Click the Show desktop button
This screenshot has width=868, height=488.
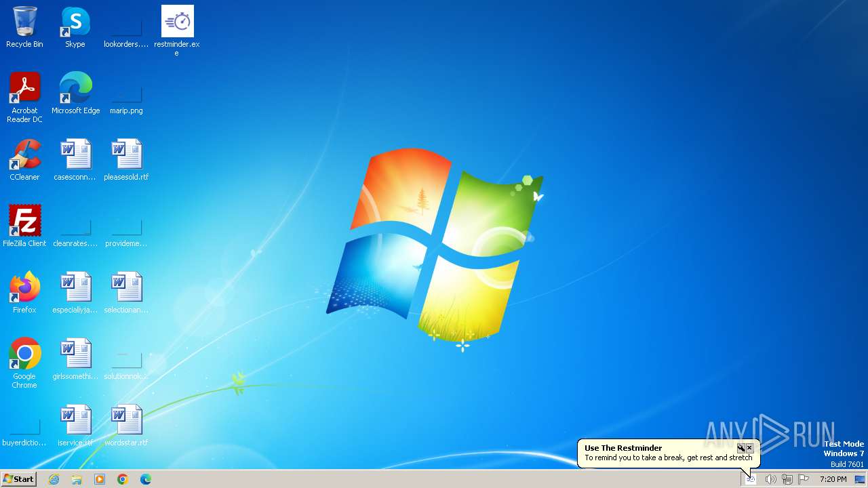[x=860, y=479]
